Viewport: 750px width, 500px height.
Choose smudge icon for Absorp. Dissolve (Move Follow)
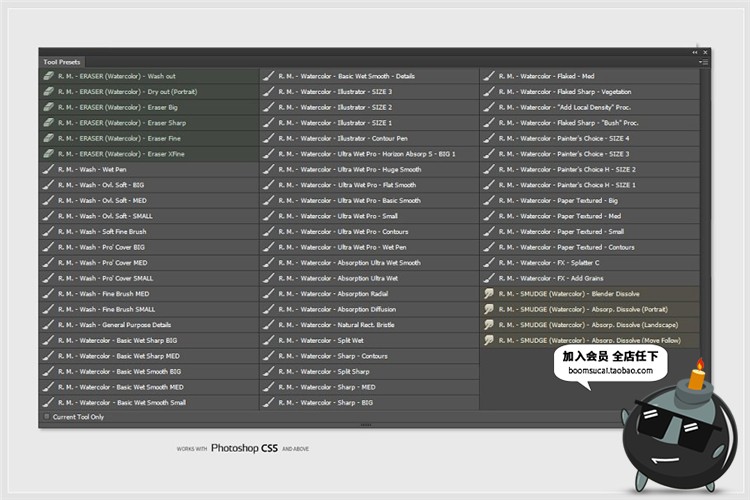(x=489, y=341)
